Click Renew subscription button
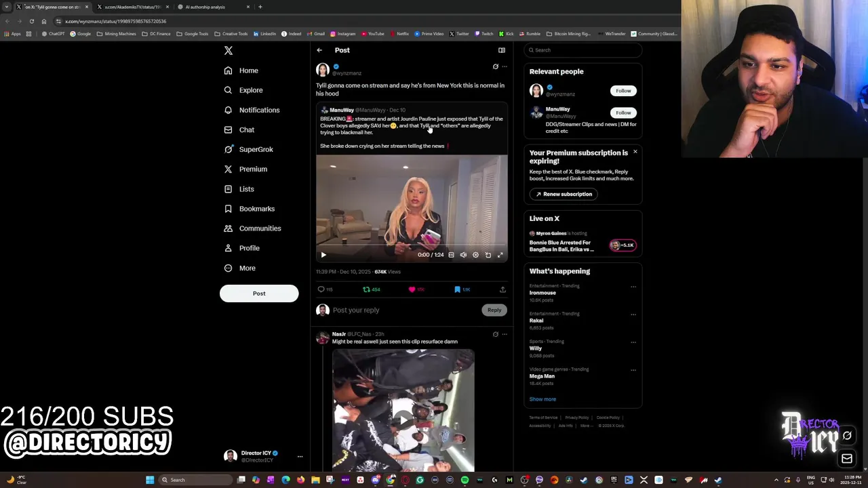 564,195
